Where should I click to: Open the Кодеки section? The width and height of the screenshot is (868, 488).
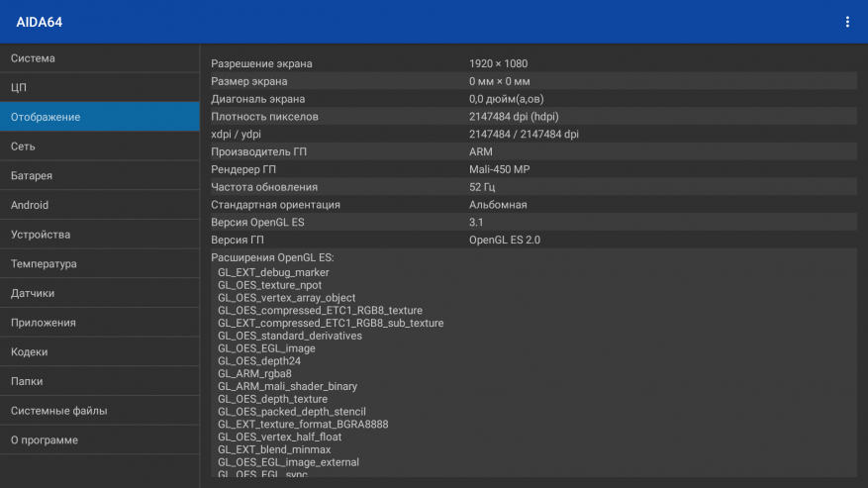pyautogui.click(x=99, y=351)
